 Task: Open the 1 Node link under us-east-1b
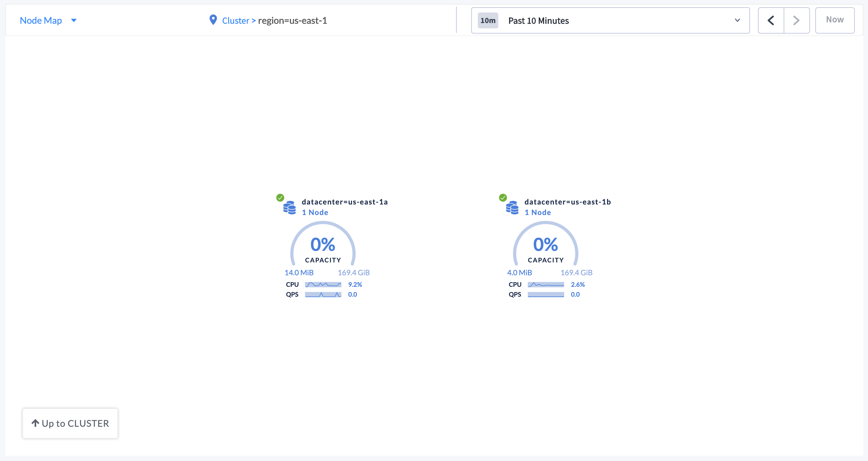(x=537, y=212)
